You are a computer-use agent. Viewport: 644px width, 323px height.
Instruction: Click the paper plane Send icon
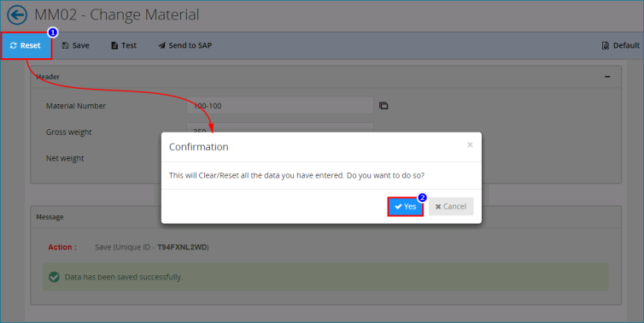161,45
